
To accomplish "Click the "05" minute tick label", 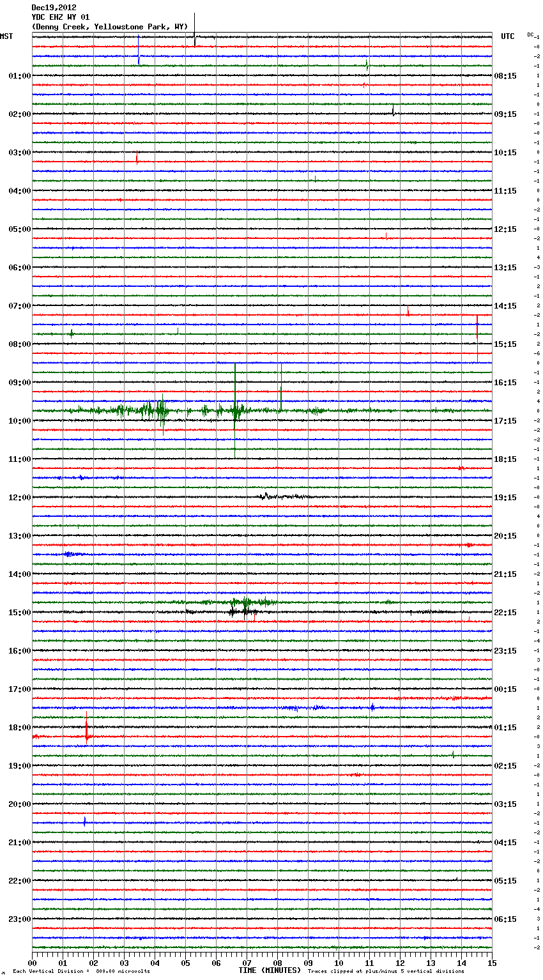I will 185,963.
